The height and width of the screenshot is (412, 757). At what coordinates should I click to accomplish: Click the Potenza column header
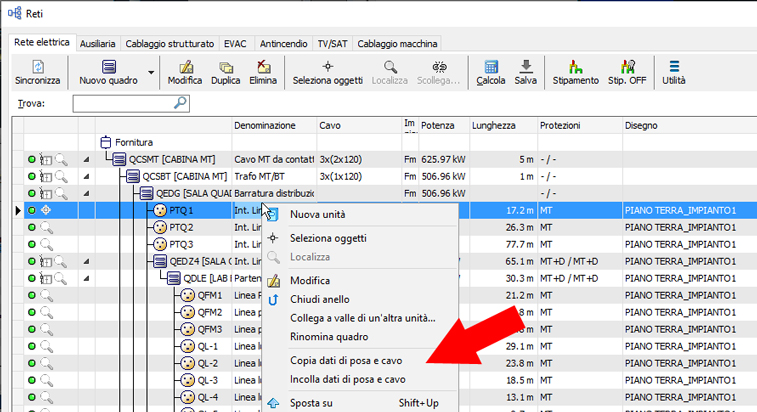(x=444, y=126)
